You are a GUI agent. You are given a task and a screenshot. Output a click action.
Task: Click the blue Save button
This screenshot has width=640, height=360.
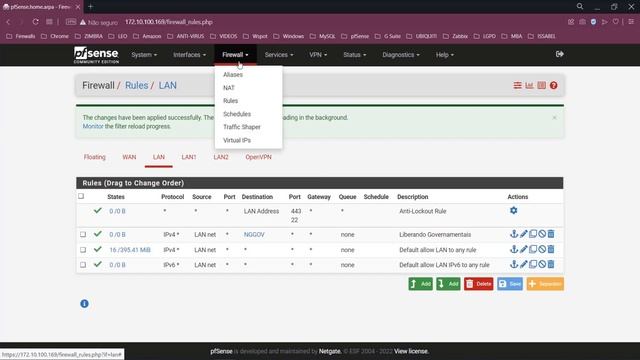click(510, 284)
